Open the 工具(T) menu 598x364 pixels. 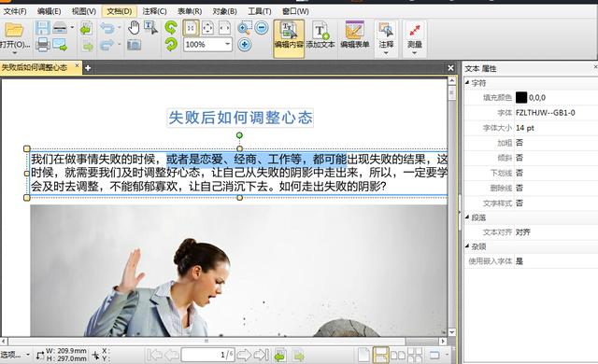(x=260, y=11)
